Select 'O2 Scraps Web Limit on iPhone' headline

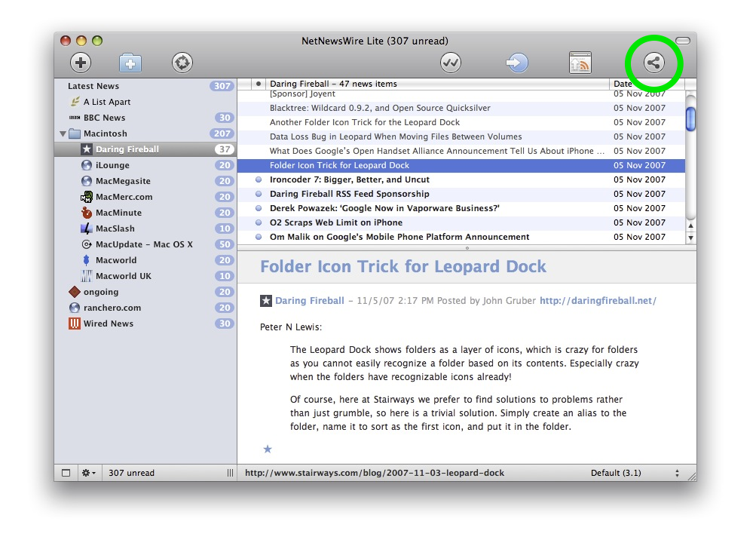[x=335, y=222]
